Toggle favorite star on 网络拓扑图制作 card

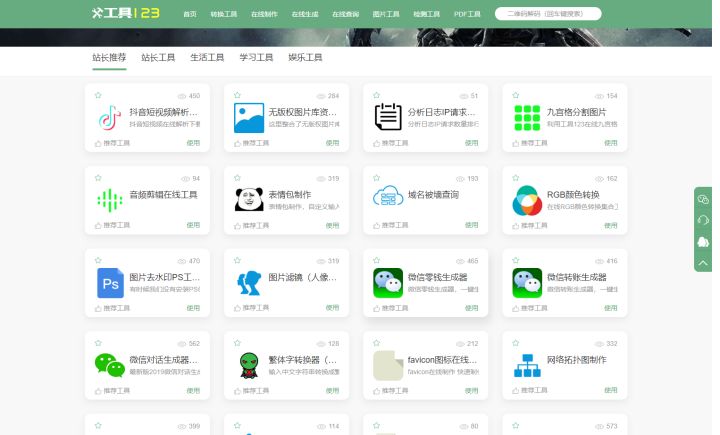click(x=516, y=343)
